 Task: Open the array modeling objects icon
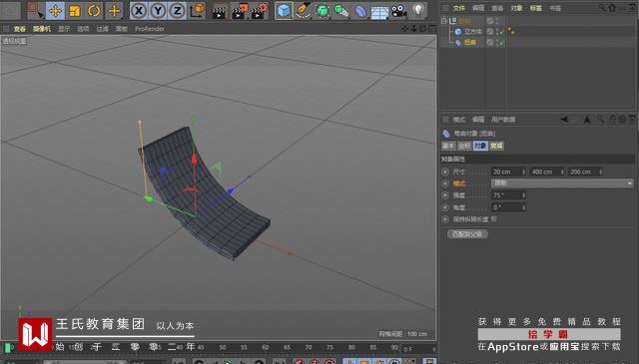(341, 11)
